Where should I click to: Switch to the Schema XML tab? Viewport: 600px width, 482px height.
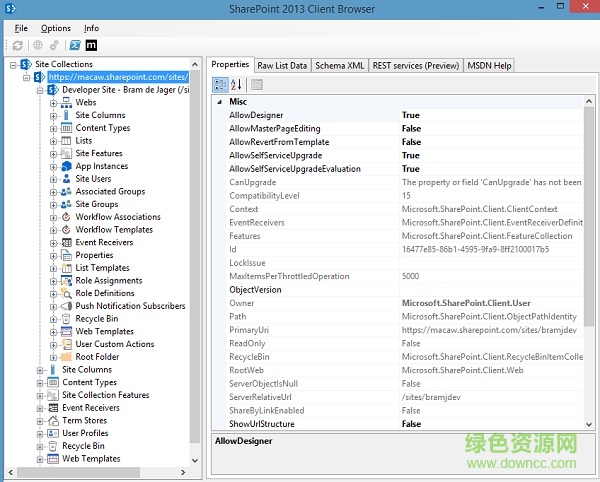click(339, 65)
